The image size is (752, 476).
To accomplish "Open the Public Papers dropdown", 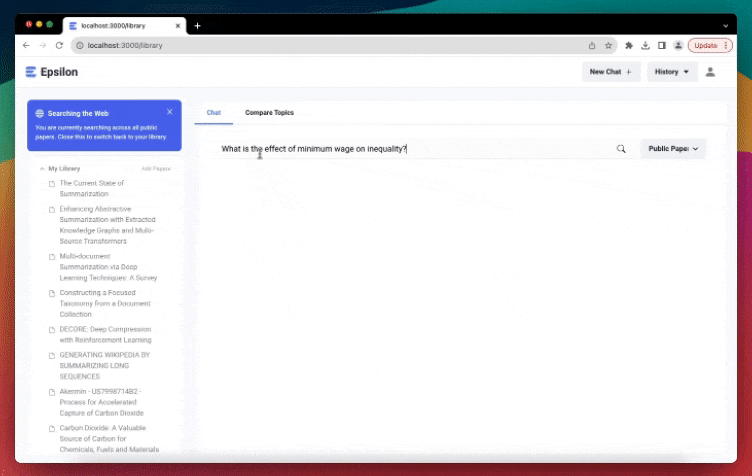I will coord(672,149).
